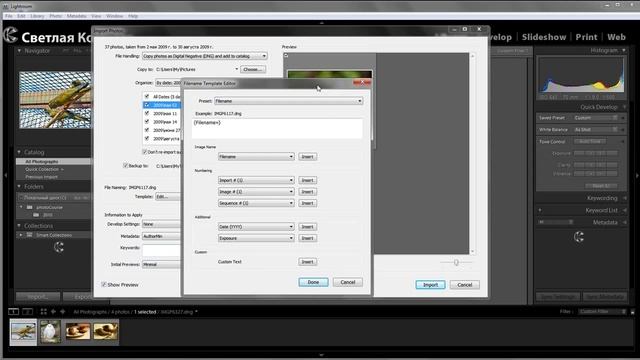Toggle the 2009 май 14 date checkbox
This screenshot has width=640, height=360.
point(147,122)
